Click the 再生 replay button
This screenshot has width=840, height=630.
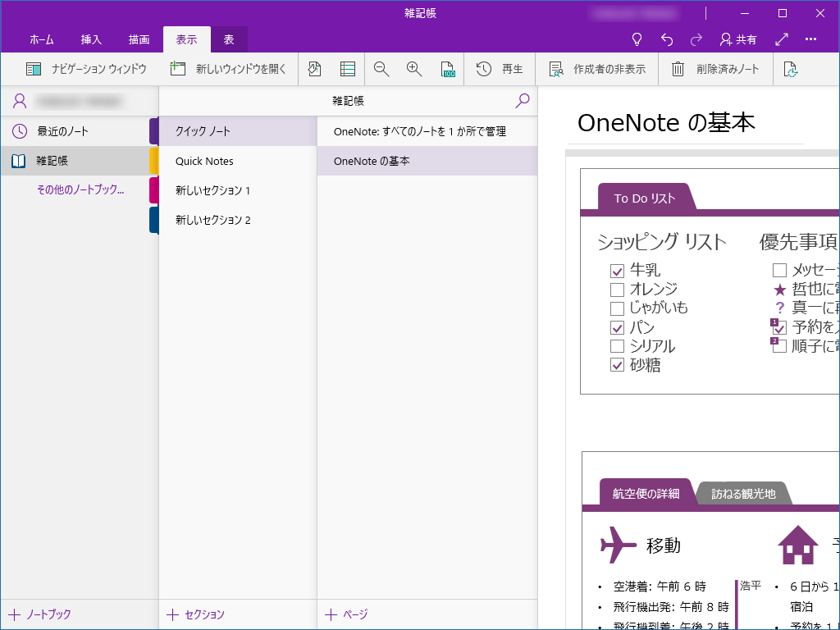(500, 69)
